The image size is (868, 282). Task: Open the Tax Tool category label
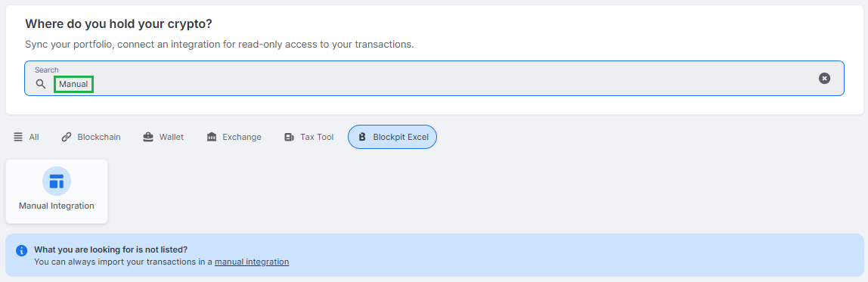(318, 137)
